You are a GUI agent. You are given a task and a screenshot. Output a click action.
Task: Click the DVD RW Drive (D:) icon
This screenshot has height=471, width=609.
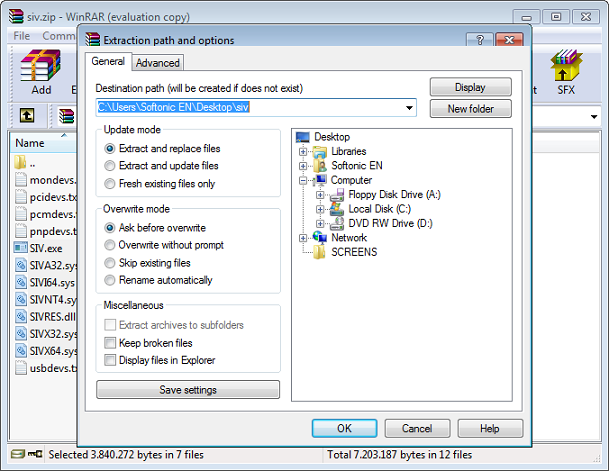pos(337,223)
